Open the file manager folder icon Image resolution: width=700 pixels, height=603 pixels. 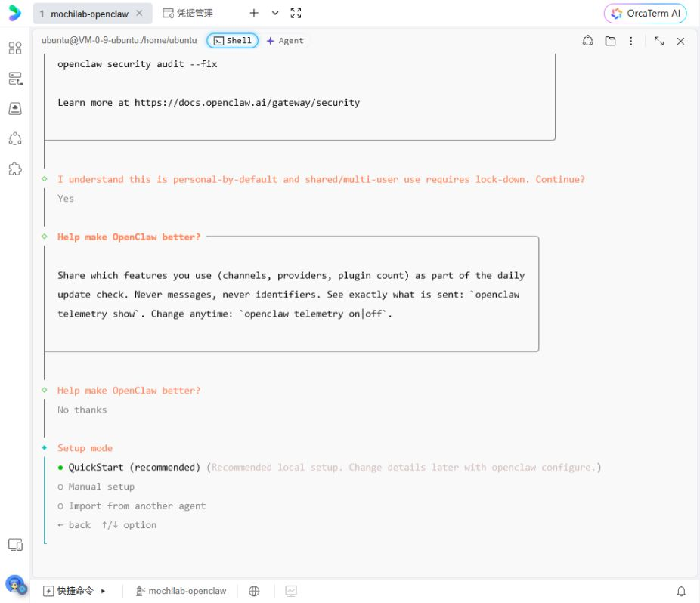[610, 41]
